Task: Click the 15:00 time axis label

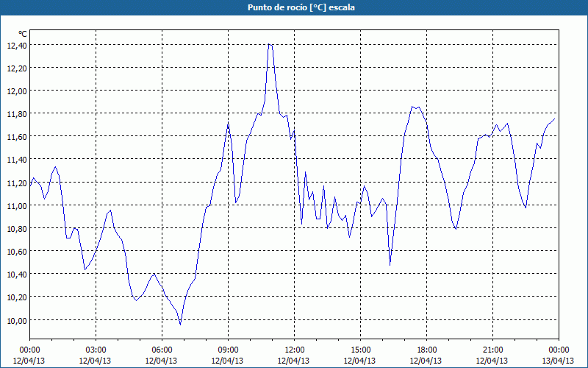Action: click(x=360, y=350)
